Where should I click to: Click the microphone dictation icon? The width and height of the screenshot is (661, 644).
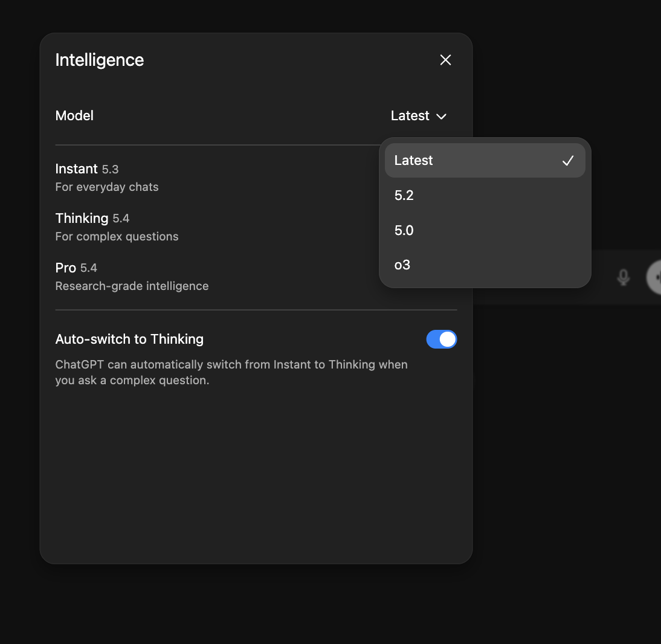pos(623,277)
